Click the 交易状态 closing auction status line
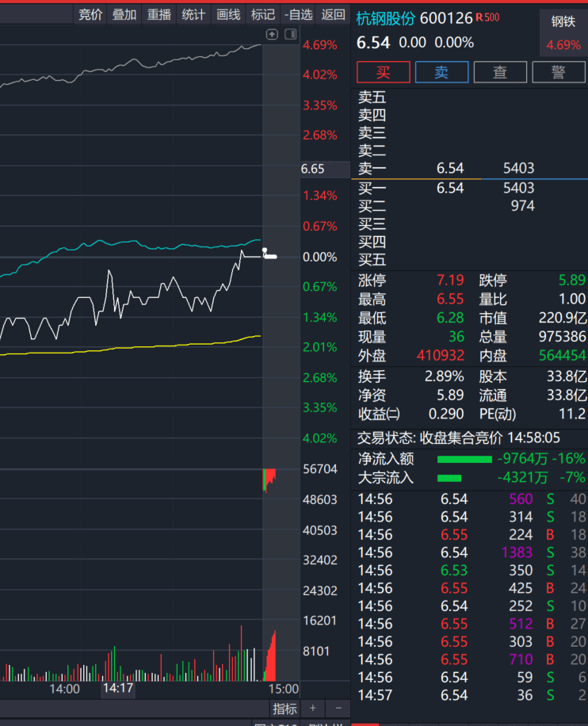588x726 pixels. [x=458, y=438]
